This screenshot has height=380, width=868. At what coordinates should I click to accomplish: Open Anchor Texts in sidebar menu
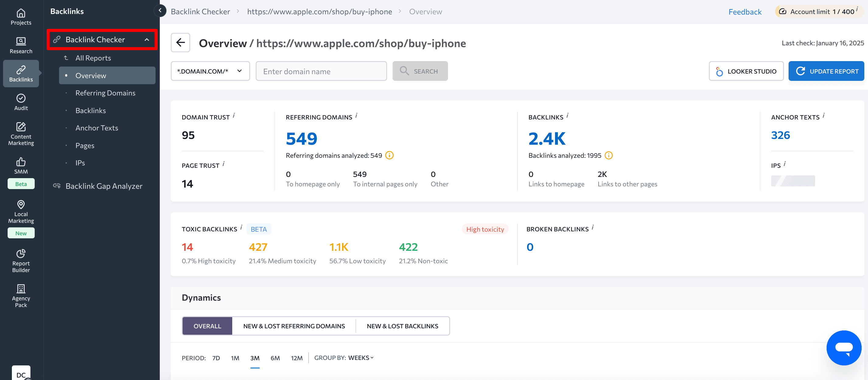tap(97, 128)
